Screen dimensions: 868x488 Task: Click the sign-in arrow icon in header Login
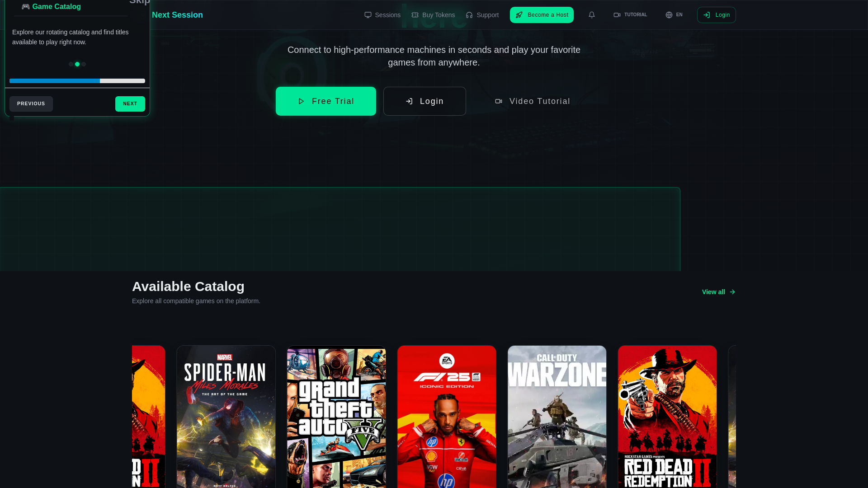pos(707,15)
